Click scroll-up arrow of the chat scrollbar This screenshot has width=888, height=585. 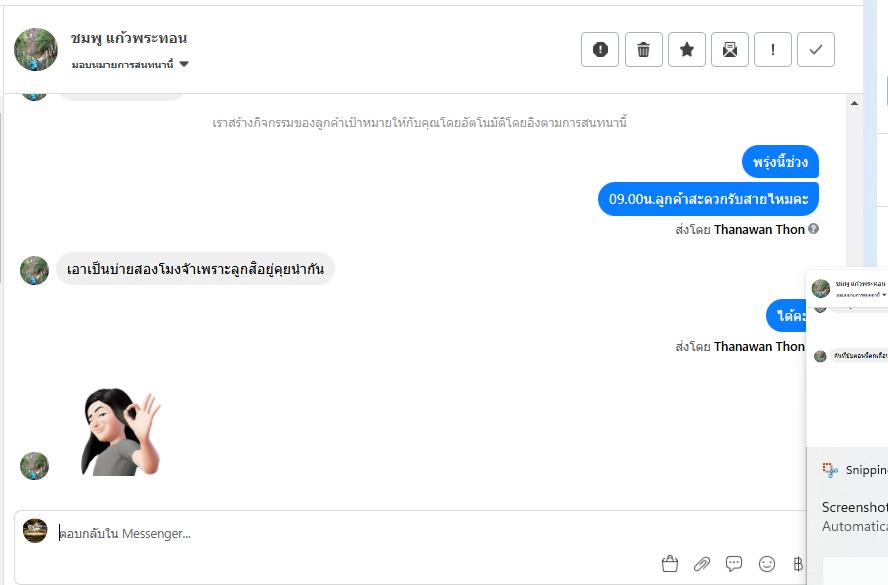tap(854, 103)
